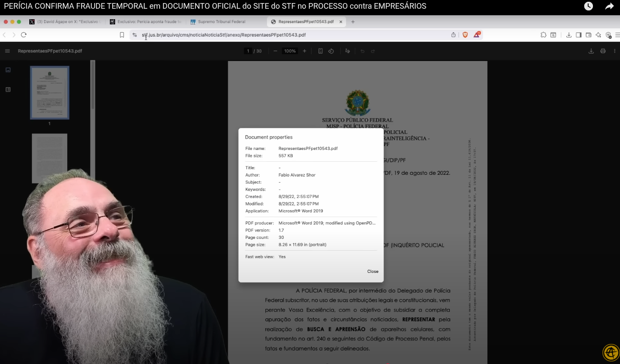Click the file name in Document properties

308,149
